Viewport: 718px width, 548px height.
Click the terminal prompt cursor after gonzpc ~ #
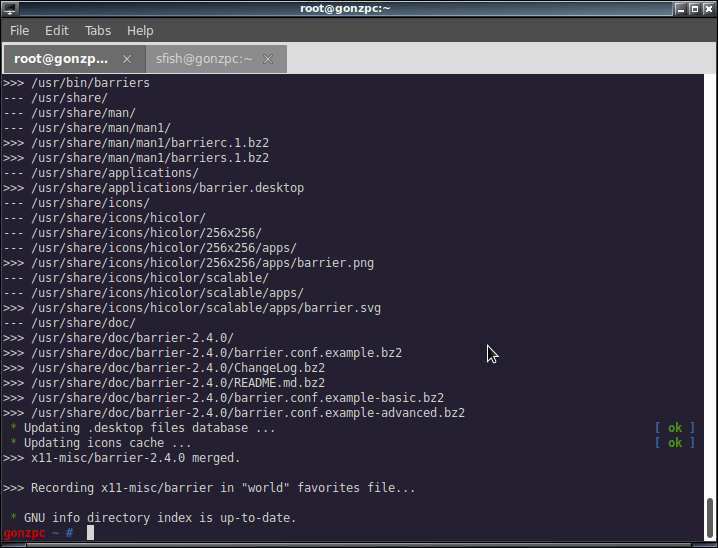click(x=91, y=532)
